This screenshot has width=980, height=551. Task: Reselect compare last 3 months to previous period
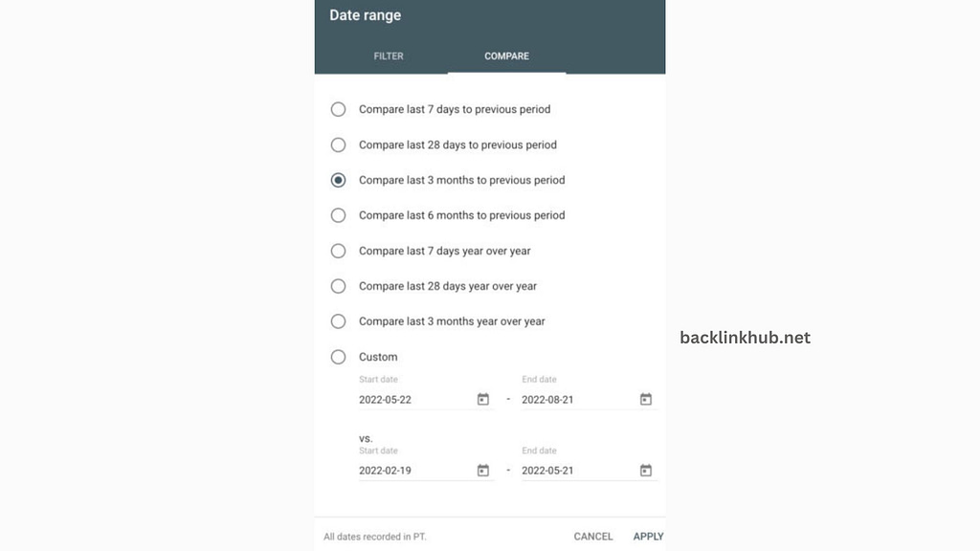coord(338,180)
